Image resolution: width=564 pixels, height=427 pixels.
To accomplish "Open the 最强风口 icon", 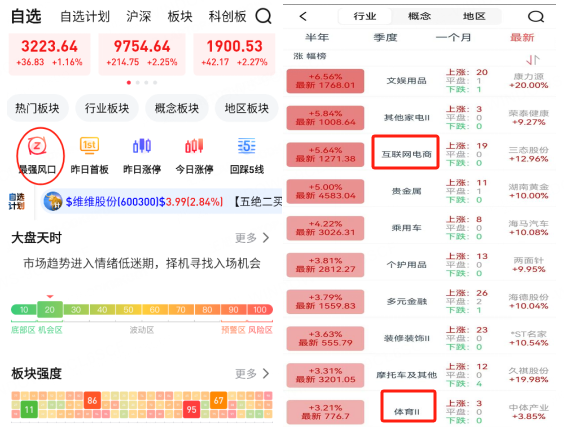I will point(37,146).
